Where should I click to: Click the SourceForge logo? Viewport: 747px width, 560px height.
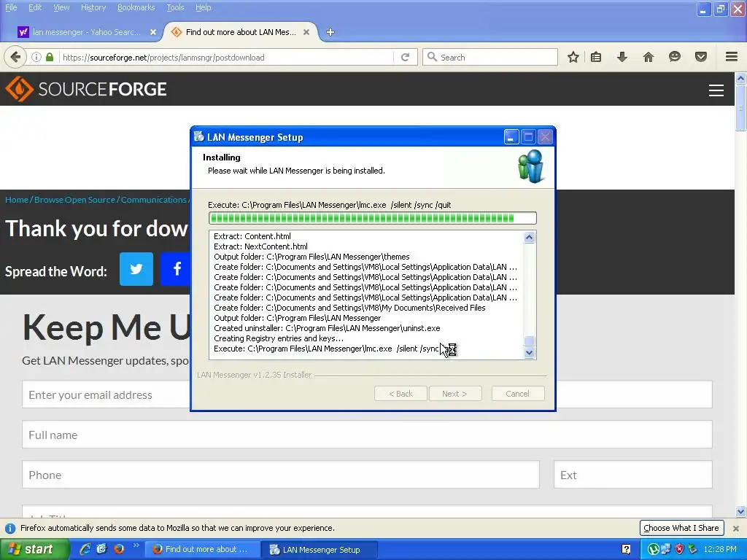(86, 89)
